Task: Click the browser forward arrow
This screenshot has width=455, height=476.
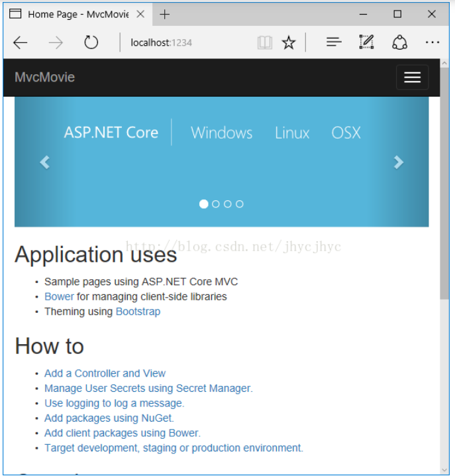Action: [x=56, y=42]
